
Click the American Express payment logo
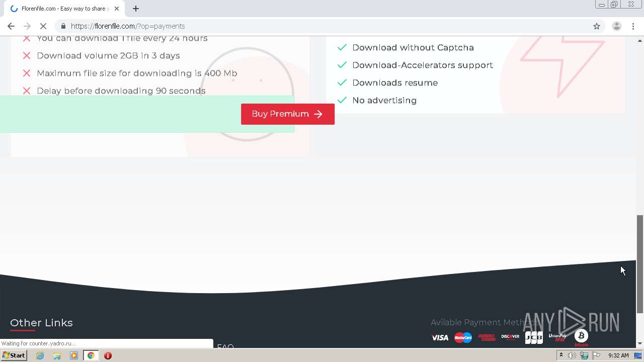pyautogui.click(x=487, y=337)
